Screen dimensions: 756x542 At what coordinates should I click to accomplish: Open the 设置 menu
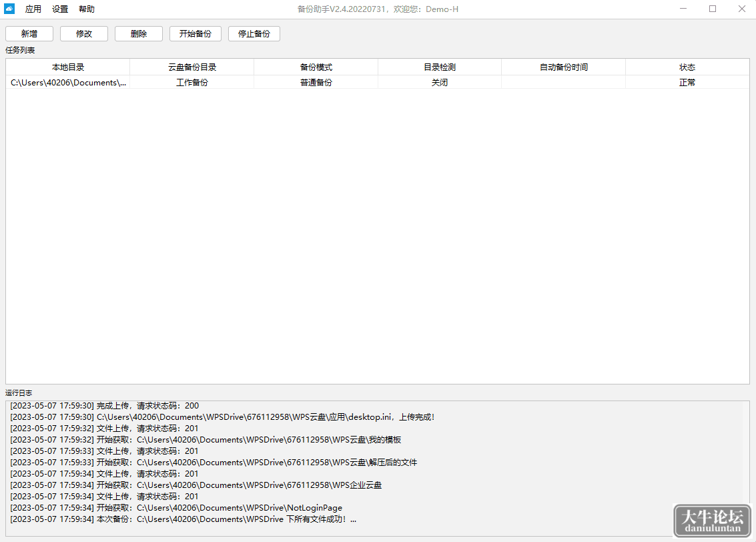tap(60, 9)
